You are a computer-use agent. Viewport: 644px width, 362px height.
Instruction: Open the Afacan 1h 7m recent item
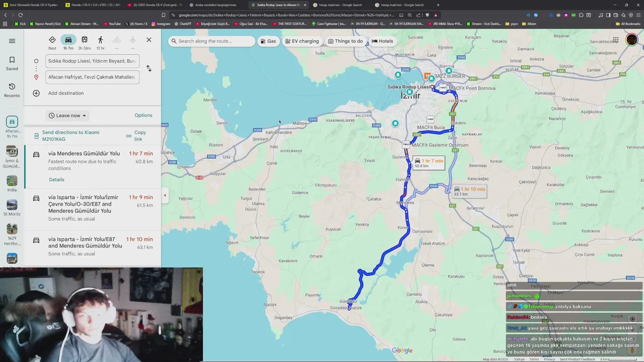(12, 128)
